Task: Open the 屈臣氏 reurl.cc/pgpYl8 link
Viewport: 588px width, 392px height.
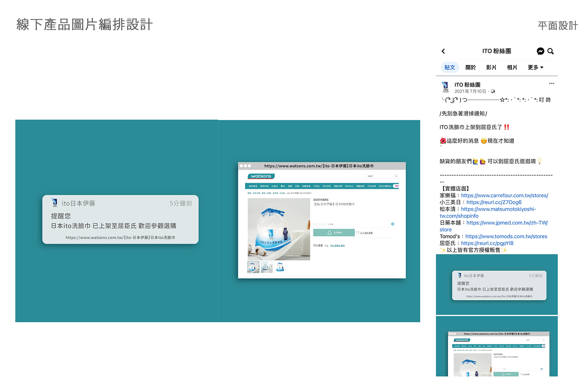Action: (x=487, y=243)
